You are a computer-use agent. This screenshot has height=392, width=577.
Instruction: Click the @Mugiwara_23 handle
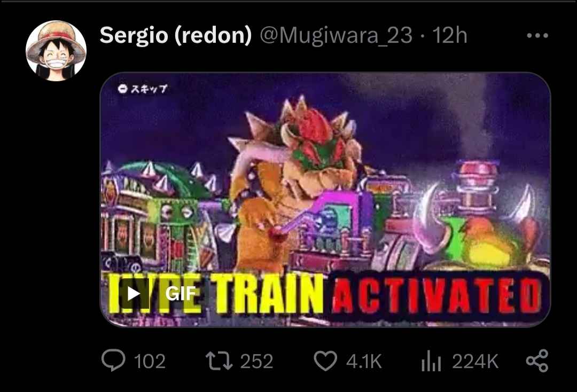(336, 36)
